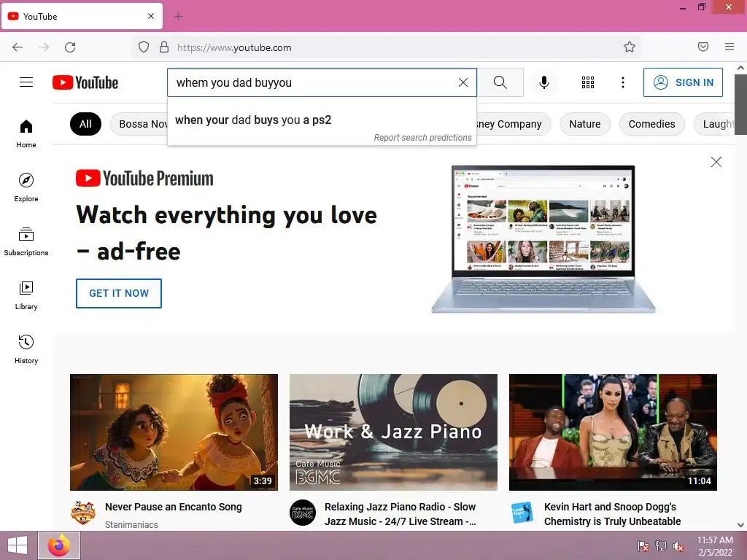Pick suggestion 'when your dad buys you a ps2'
747x560 pixels.
pyautogui.click(x=322, y=120)
